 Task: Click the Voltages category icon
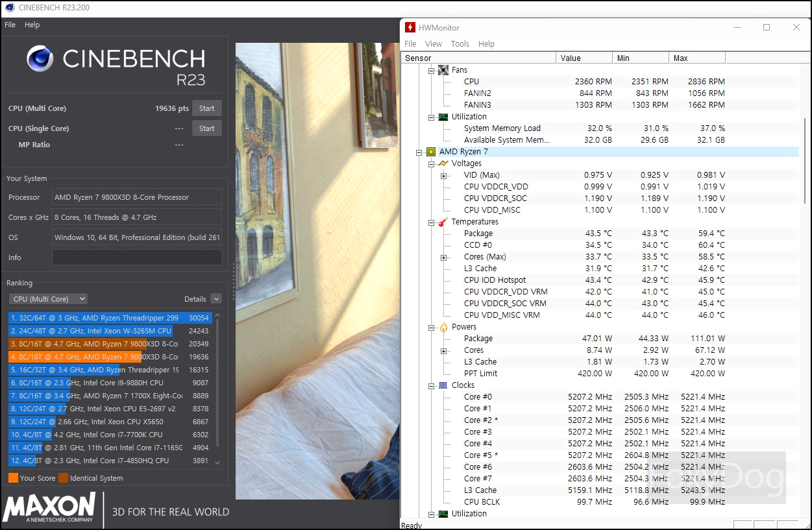(443, 163)
